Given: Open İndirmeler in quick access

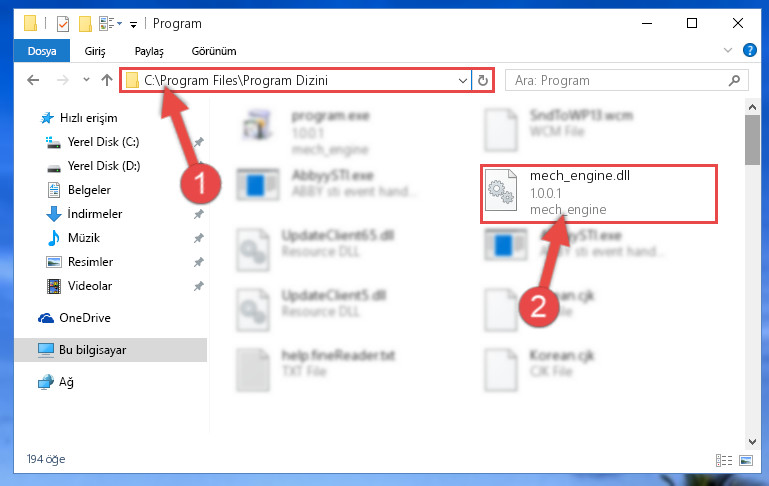Looking at the screenshot, I should (95, 214).
